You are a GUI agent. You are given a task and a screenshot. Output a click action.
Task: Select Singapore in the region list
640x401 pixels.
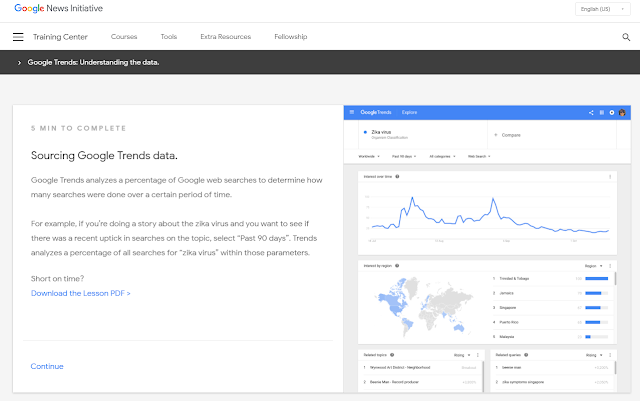508,307
